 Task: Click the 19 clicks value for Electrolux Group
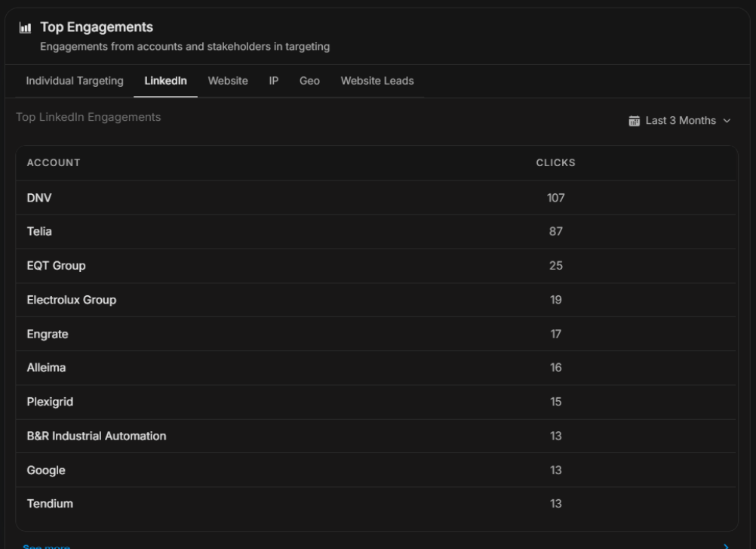pyautogui.click(x=555, y=300)
